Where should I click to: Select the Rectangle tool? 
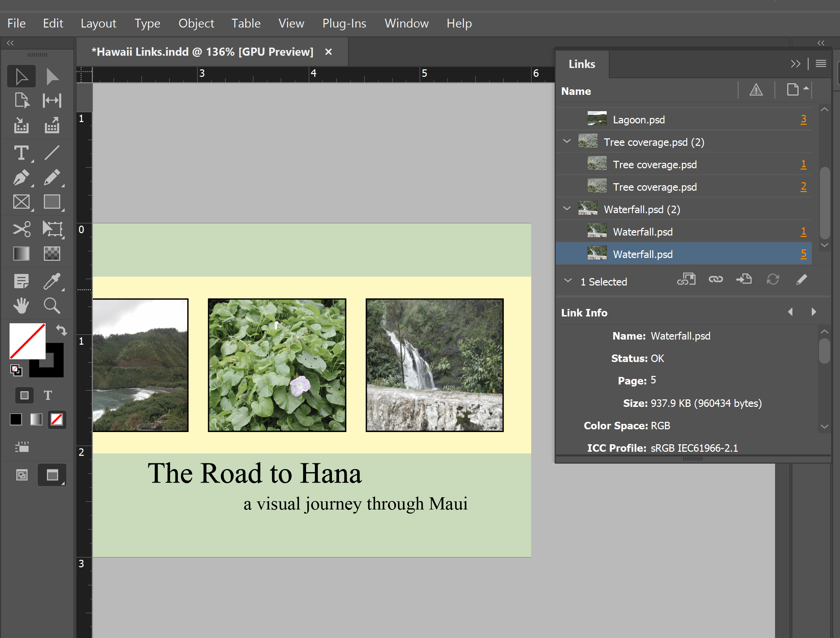52,202
